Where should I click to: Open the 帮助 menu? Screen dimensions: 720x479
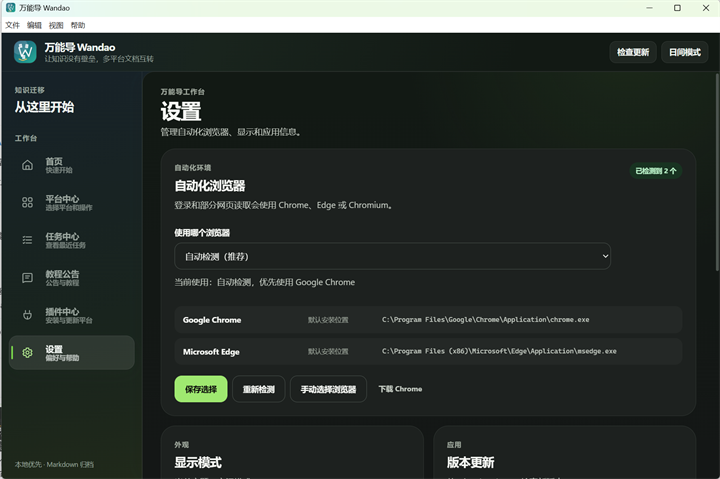[78, 25]
